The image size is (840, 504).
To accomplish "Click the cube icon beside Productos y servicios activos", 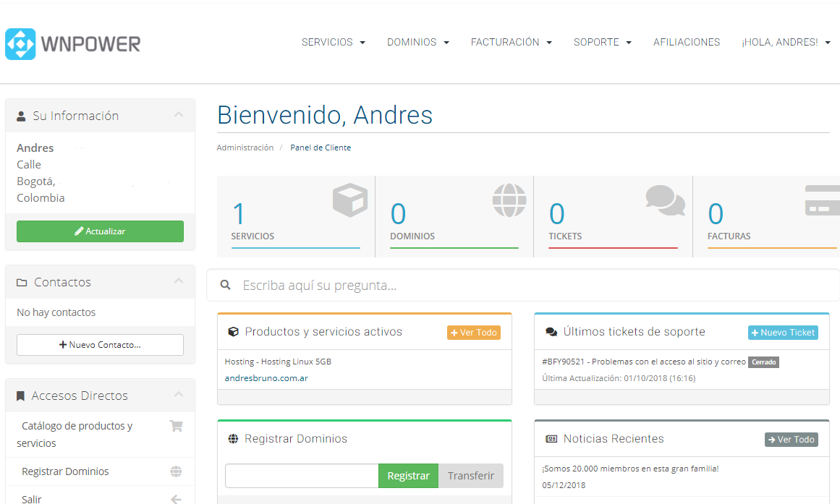I will click(233, 332).
